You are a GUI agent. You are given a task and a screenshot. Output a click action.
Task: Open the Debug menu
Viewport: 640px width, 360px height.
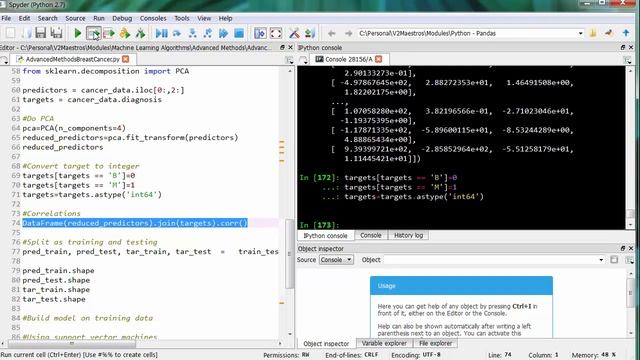click(122, 18)
